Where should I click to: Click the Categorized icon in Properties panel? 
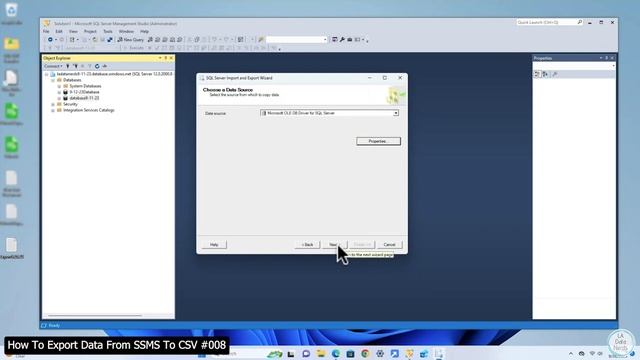click(x=537, y=74)
